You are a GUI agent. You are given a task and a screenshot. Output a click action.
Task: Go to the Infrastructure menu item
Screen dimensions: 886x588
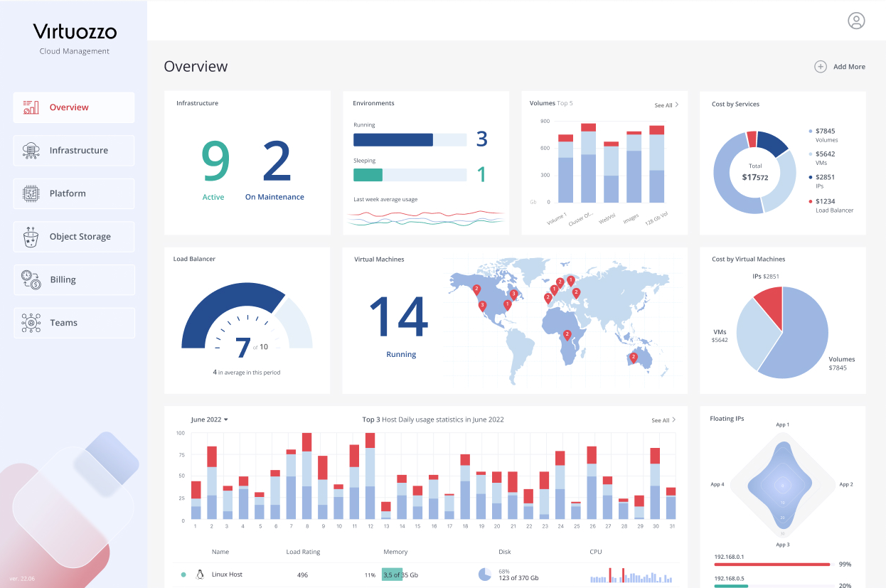point(78,151)
